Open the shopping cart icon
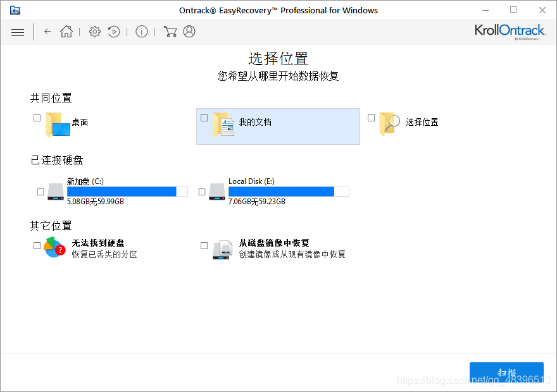This screenshot has height=392, width=557. pyautogui.click(x=170, y=31)
